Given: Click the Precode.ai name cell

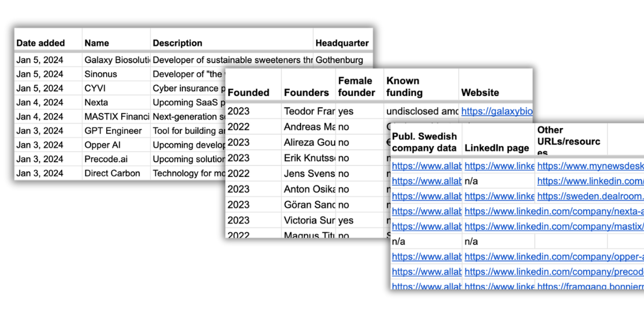Looking at the screenshot, I should coord(117,159).
